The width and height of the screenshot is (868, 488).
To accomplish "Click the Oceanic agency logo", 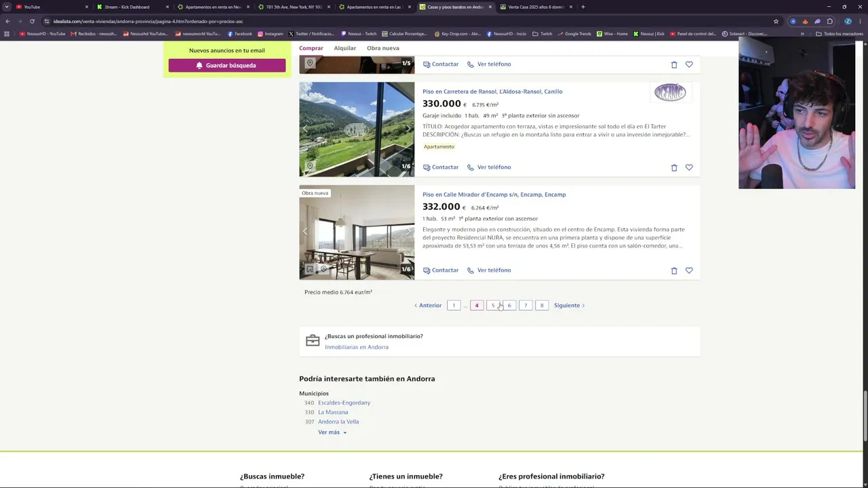I will click(670, 92).
